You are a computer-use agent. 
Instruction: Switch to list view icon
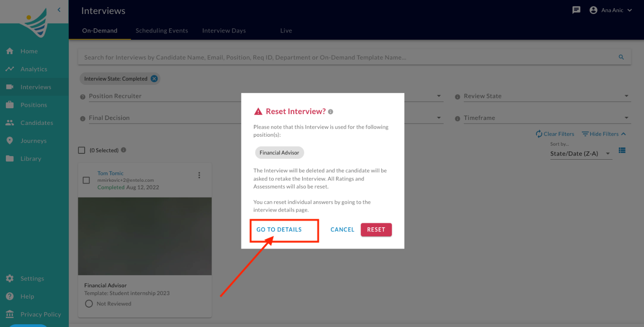(x=622, y=150)
